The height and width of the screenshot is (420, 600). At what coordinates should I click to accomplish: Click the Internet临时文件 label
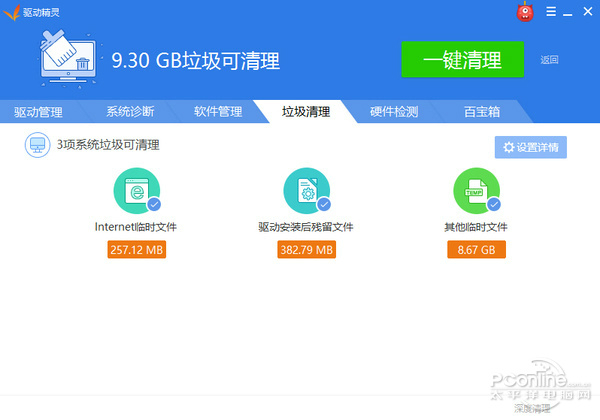(136, 227)
